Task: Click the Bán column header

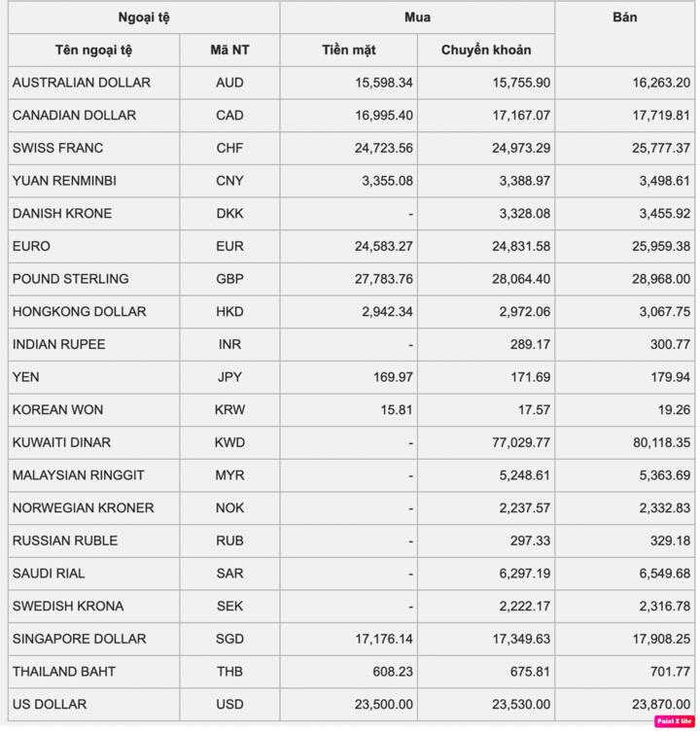Action: (624, 17)
